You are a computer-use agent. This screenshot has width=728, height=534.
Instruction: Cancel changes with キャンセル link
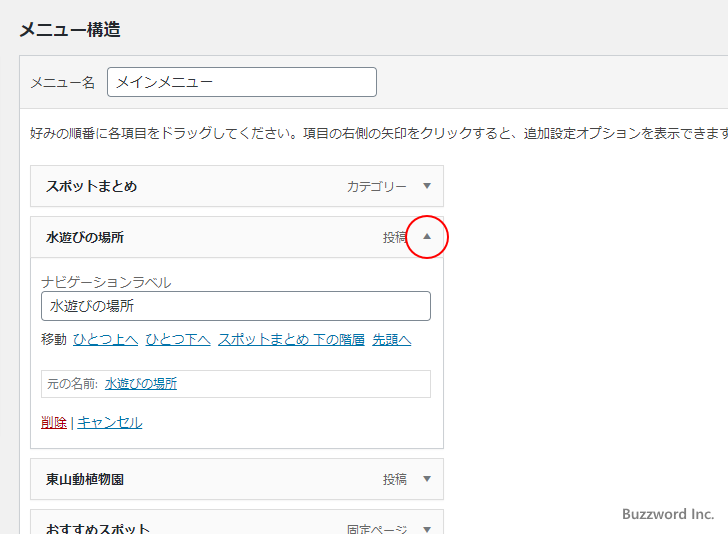[110, 422]
